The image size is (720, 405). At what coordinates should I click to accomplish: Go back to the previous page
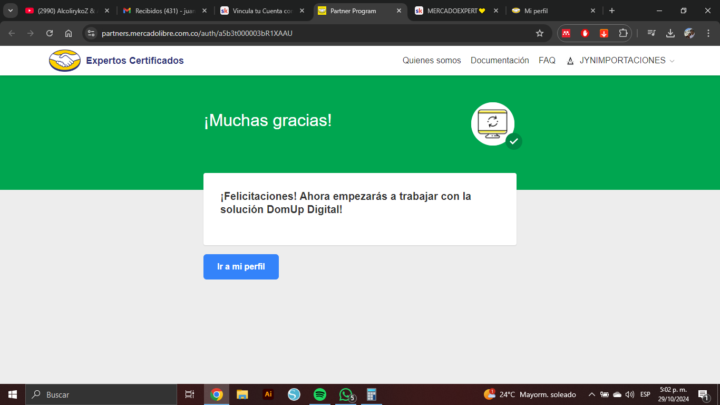pyautogui.click(x=12, y=33)
